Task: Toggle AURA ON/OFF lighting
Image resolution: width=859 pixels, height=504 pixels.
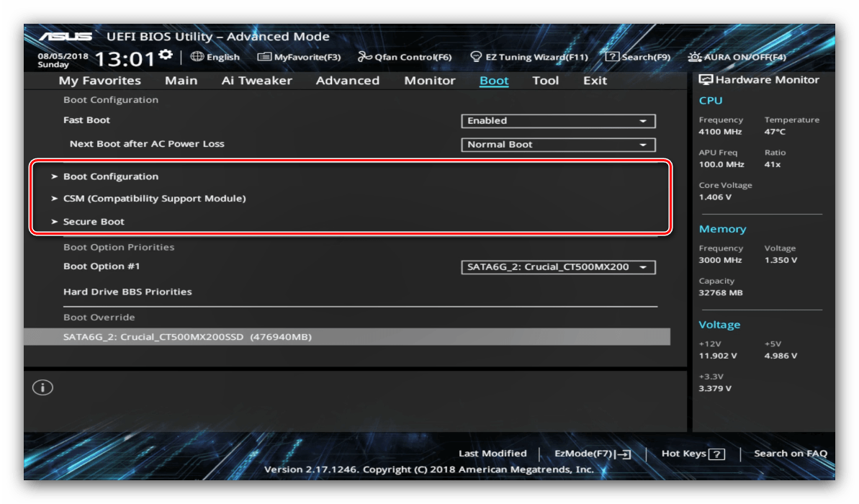Action: click(x=695, y=57)
